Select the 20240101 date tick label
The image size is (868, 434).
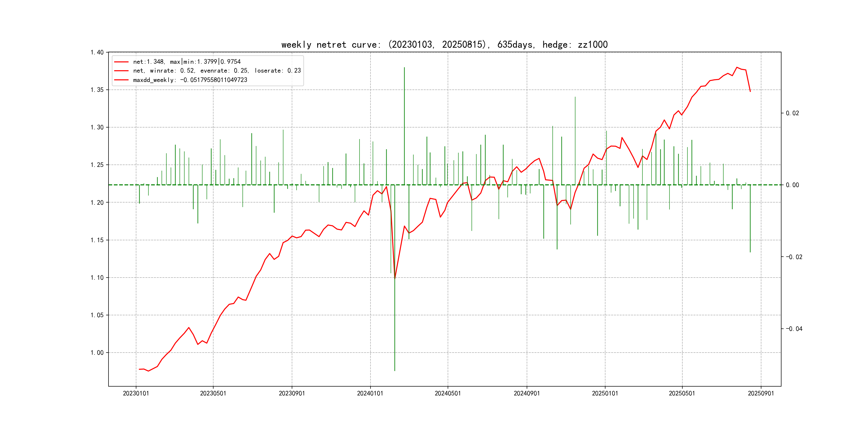pos(370,393)
